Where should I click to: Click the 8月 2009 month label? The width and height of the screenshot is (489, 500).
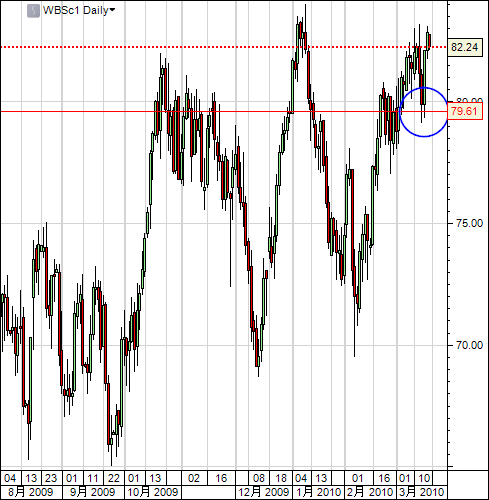point(31,492)
